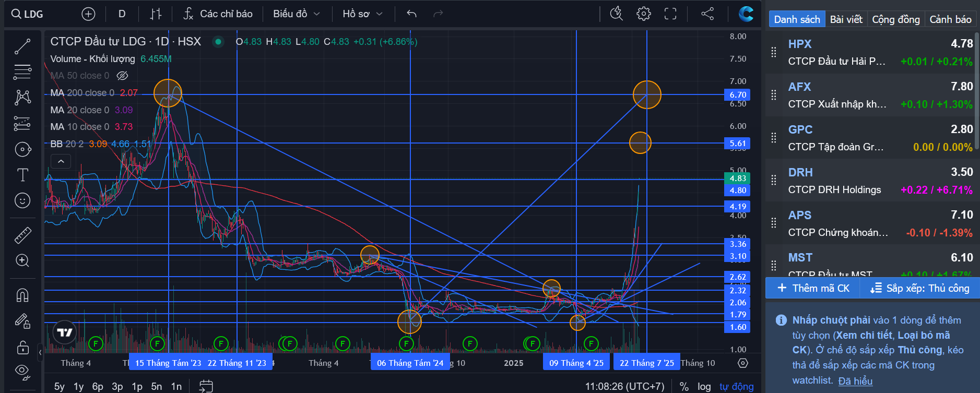Open Các chỉ báo indicators dialog
The width and height of the screenshot is (980, 393).
[218, 14]
